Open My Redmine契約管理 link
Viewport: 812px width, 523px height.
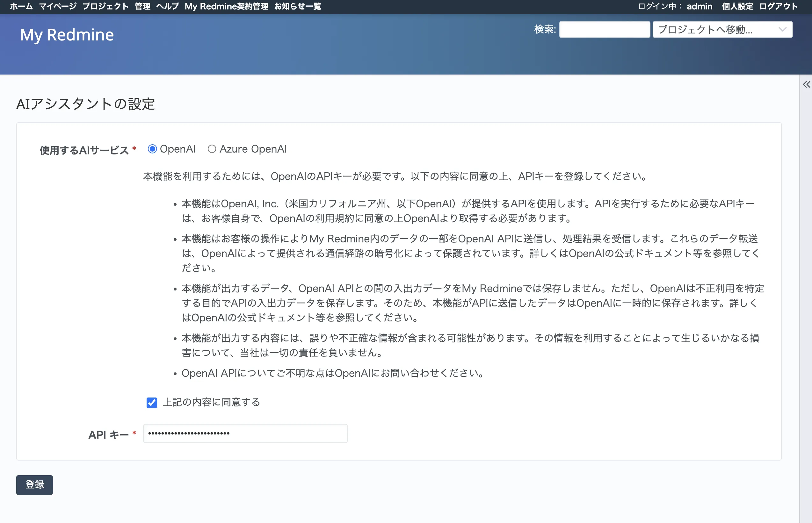(x=226, y=6)
